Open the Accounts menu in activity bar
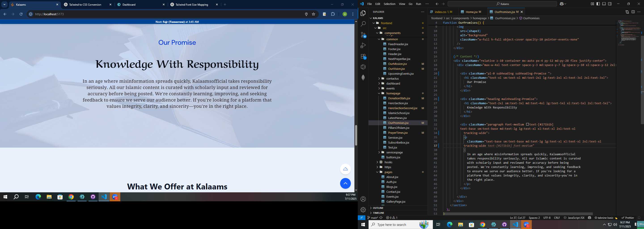644x229 pixels. click(x=363, y=199)
